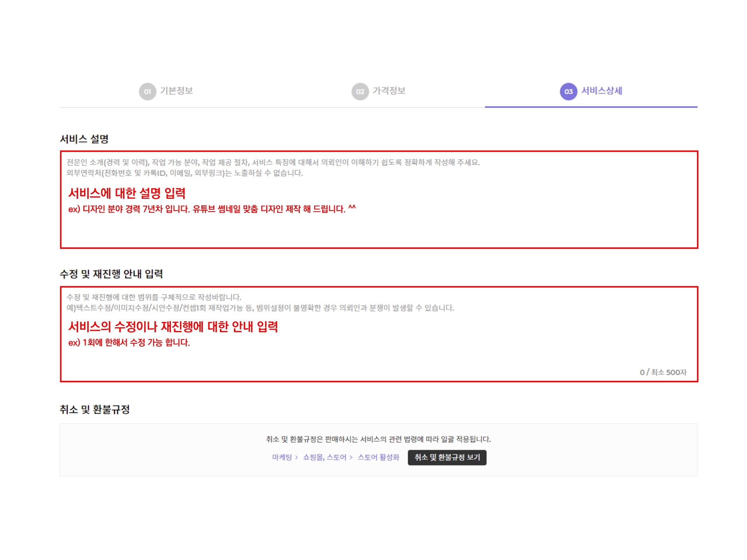
Task: Switch to the 가격정보 tab
Action: click(389, 91)
